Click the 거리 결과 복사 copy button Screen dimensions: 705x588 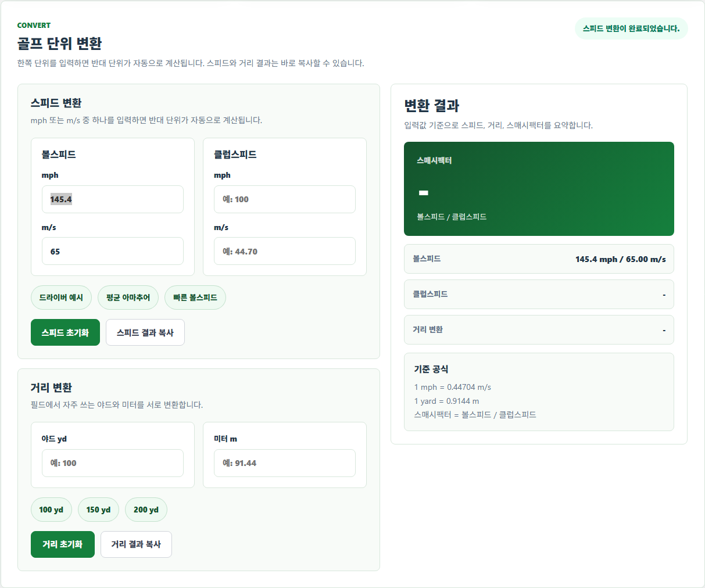click(136, 544)
